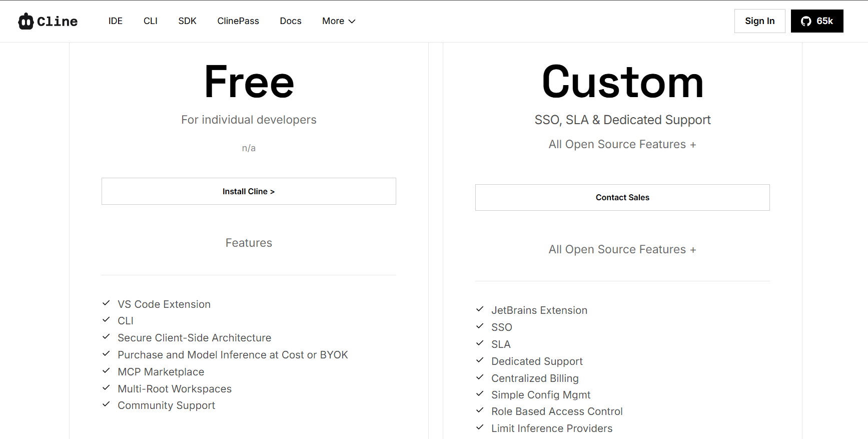
Task: Click the checkmark beside Centralized Billing
Action: 480,377
